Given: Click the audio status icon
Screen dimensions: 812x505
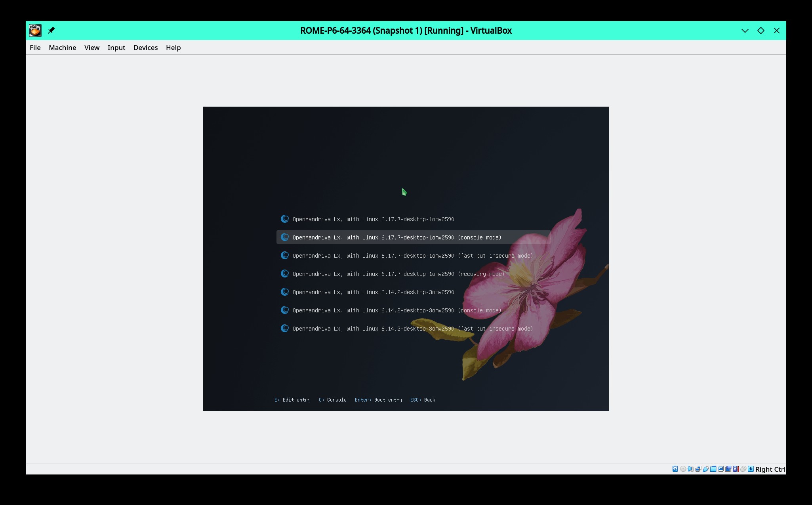Looking at the screenshot, I should pyautogui.click(x=690, y=469).
